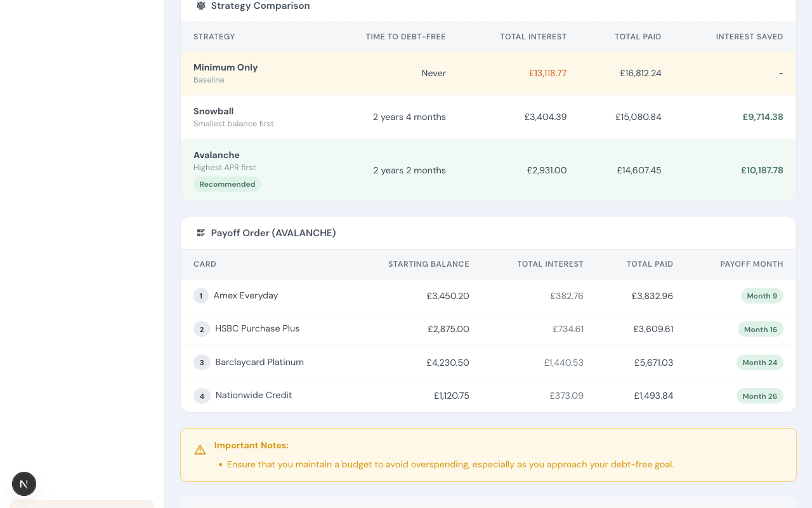Click the Payoff Month column header
The height and width of the screenshot is (508, 812).
[x=751, y=264]
